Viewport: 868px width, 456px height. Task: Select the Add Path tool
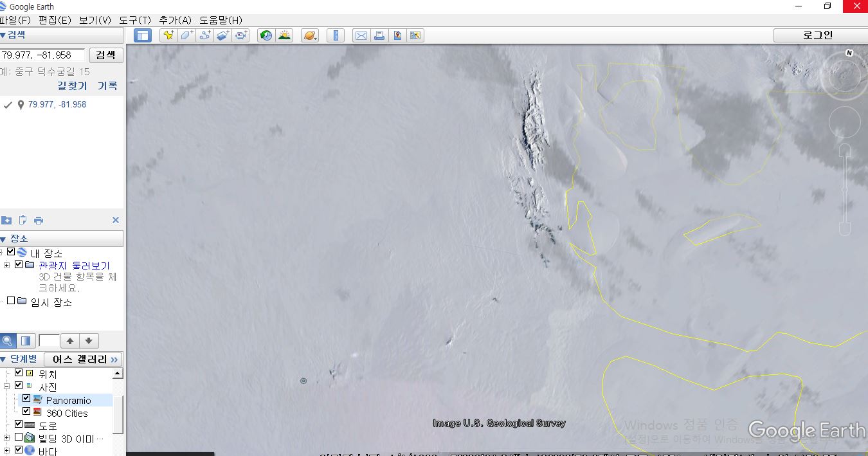204,35
